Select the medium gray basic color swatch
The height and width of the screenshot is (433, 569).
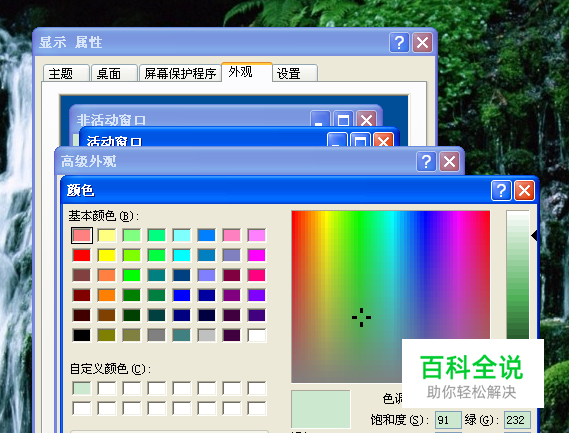point(156,335)
